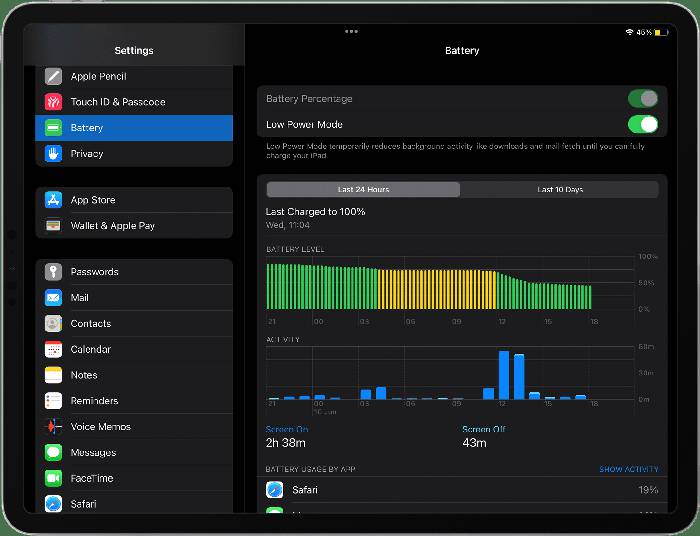Tap the yellow low-power section of battery chart
Viewport: 700px width, 536px height.
(437, 289)
